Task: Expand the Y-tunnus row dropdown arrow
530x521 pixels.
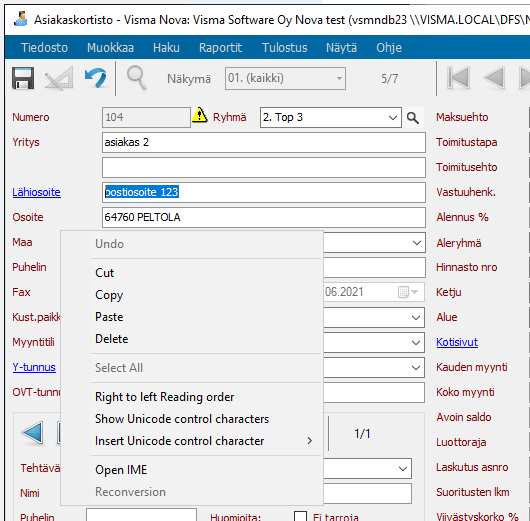Action: (x=416, y=368)
